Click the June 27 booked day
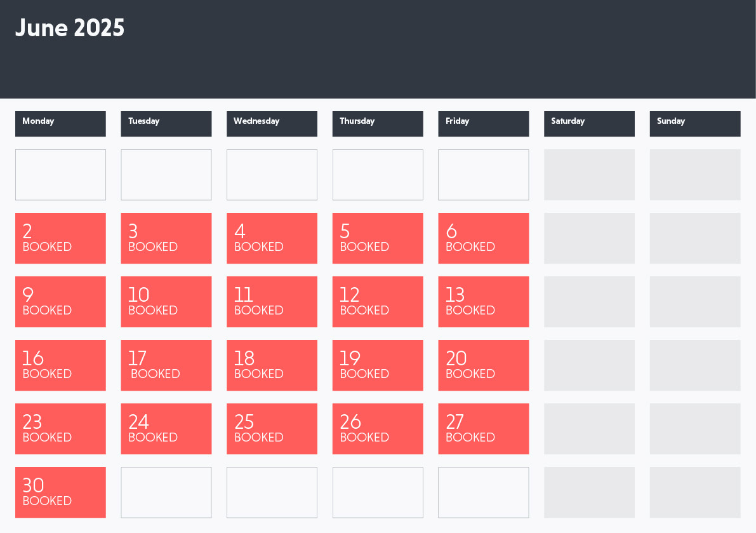Viewport: 756px width, 533px height. click(x=483, y=429)
